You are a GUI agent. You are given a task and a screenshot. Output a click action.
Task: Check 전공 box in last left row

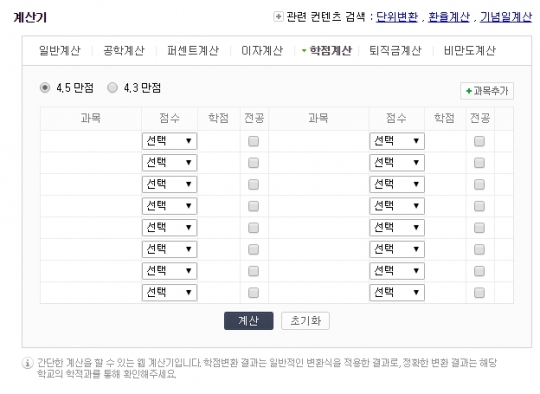[253, 293]
